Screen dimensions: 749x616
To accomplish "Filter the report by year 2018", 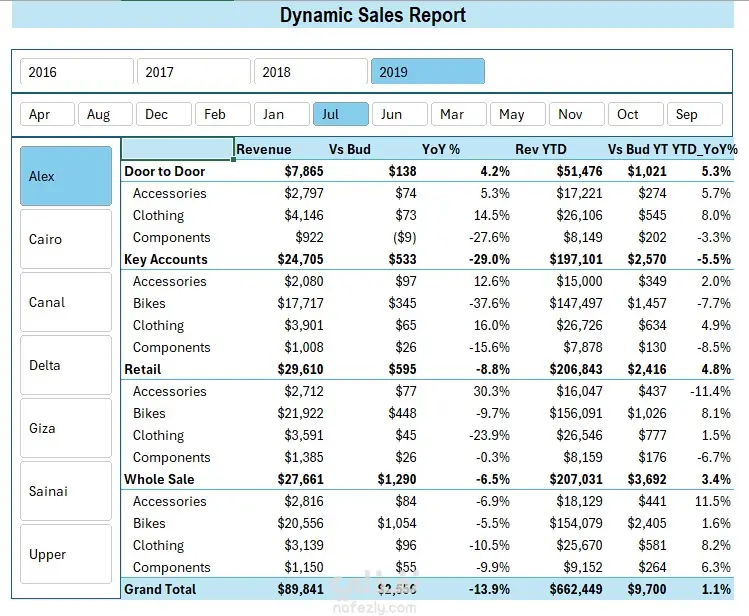I will coord(311,72).
